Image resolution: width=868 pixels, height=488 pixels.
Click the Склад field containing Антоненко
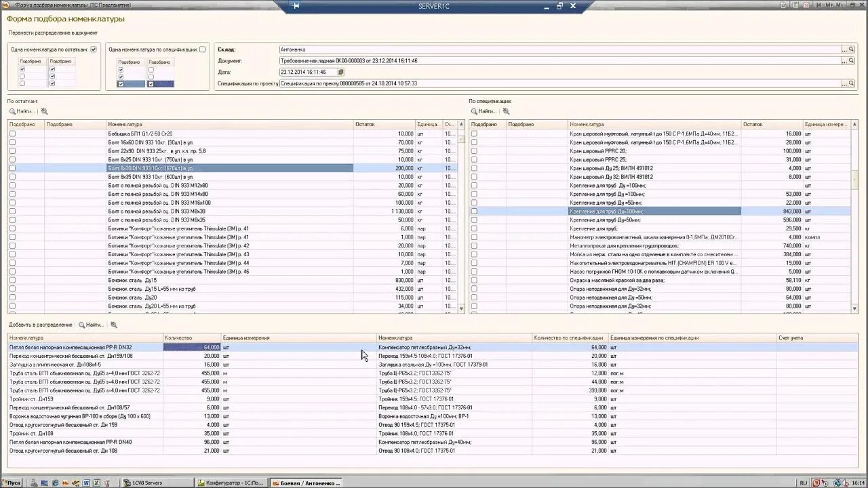(x=559, y=49)
